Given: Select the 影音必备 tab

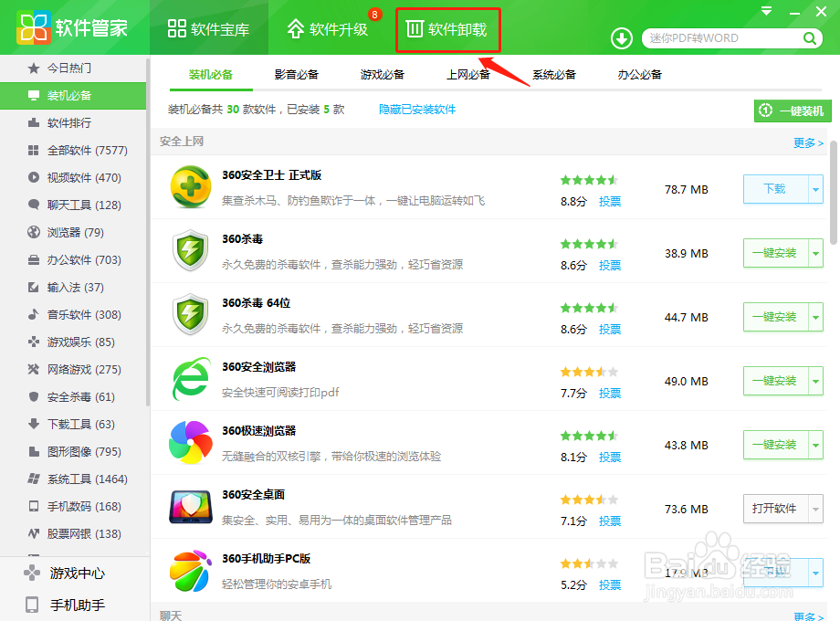Looking at the screenshot, I should 296,75.
